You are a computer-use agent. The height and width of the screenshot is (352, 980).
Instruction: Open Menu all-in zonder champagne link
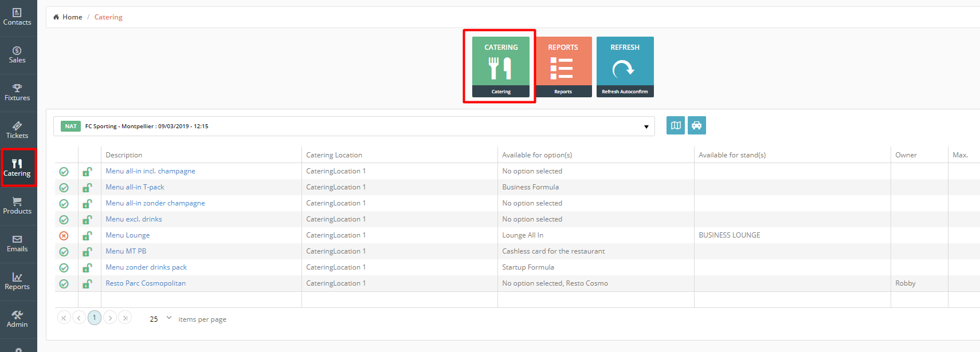(155, 203)
